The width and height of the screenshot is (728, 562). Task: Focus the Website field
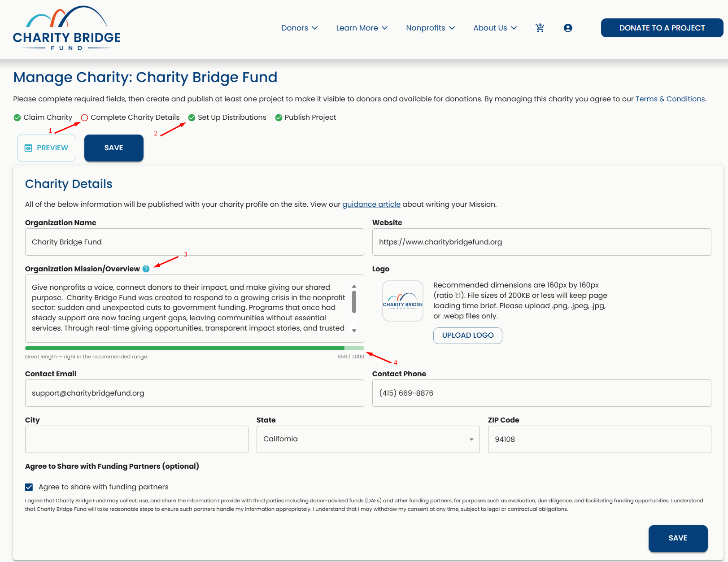(542, 242)
